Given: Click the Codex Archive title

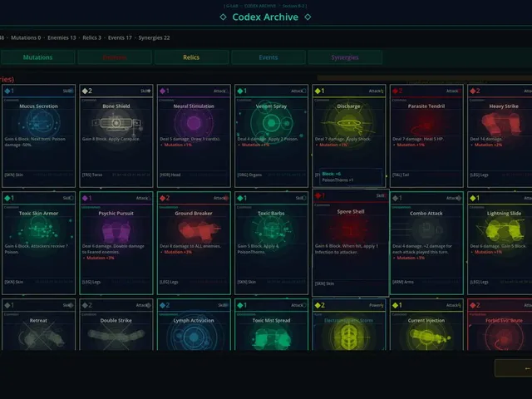Looking at the screenshot, I should pos(265,17).
